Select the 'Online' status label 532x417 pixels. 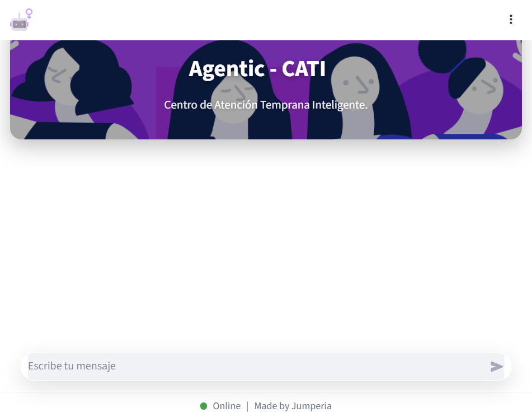227,406
